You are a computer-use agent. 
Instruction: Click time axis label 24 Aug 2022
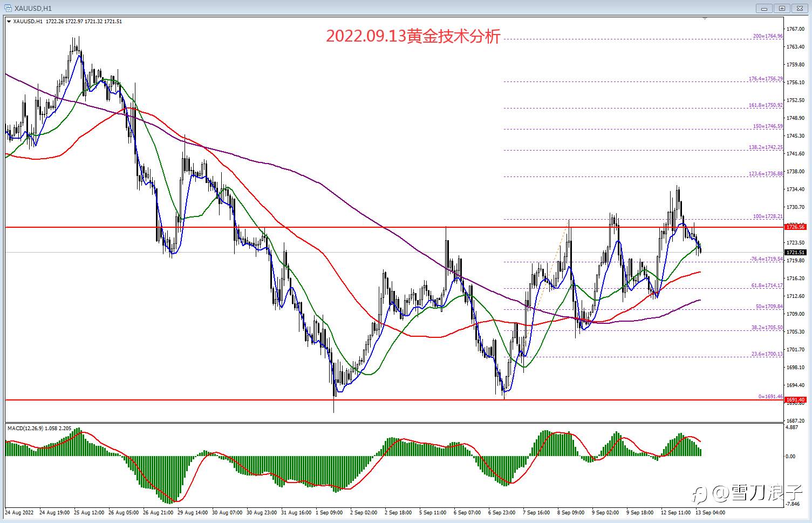point(19,512)
